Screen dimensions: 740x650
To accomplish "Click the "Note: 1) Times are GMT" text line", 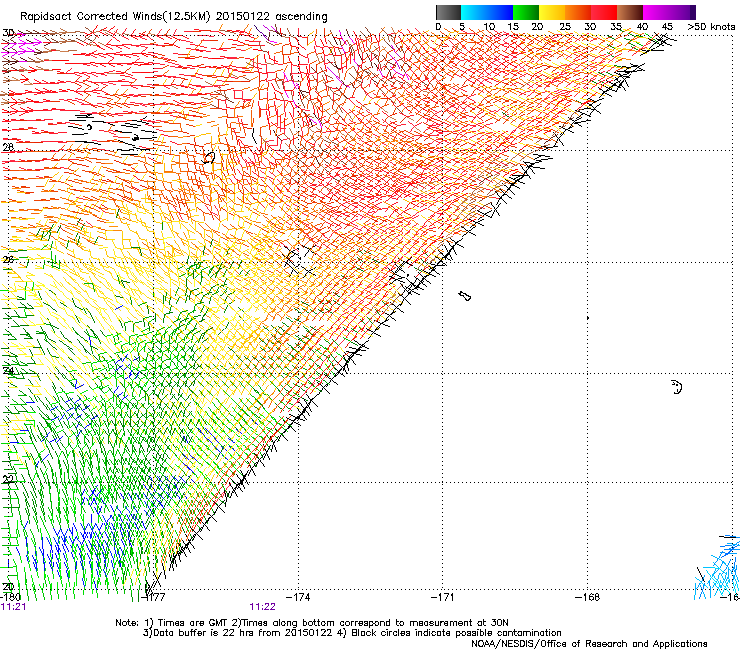I will pos(311,623).
